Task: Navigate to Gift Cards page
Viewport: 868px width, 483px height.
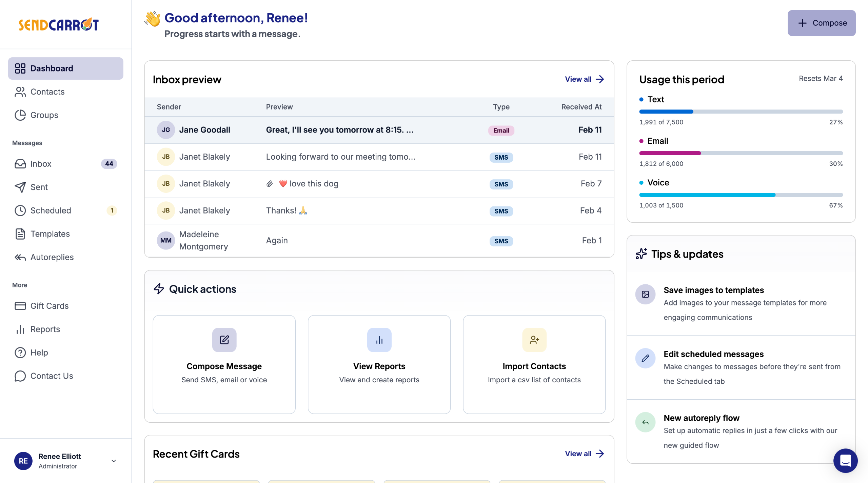Action: coord(50,306)
